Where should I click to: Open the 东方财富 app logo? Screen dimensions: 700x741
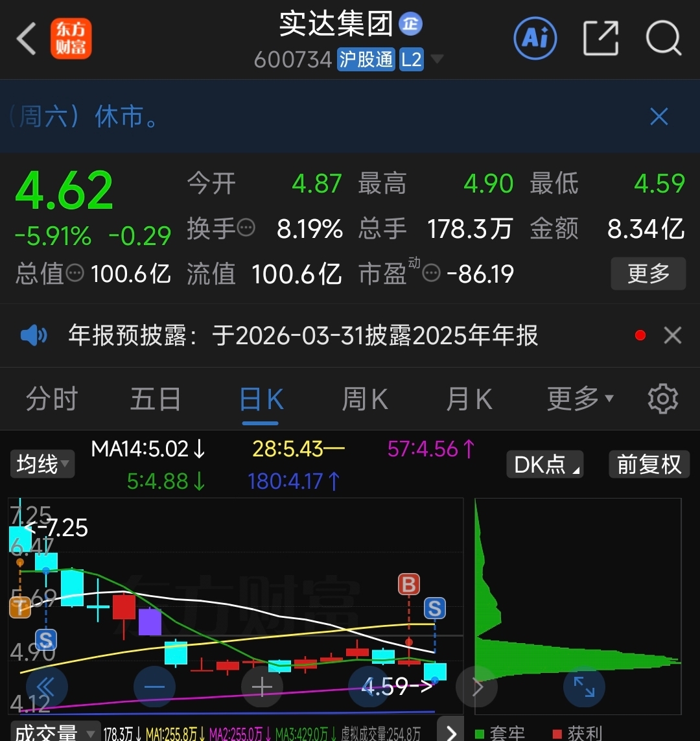71,39
